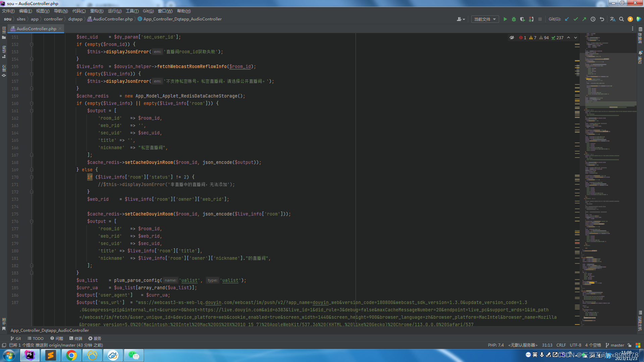Image resolution: width=644 pixels, height=362 pixels.
Task: Open the Notifications bell tool window
Action: (x=640, y=57)
